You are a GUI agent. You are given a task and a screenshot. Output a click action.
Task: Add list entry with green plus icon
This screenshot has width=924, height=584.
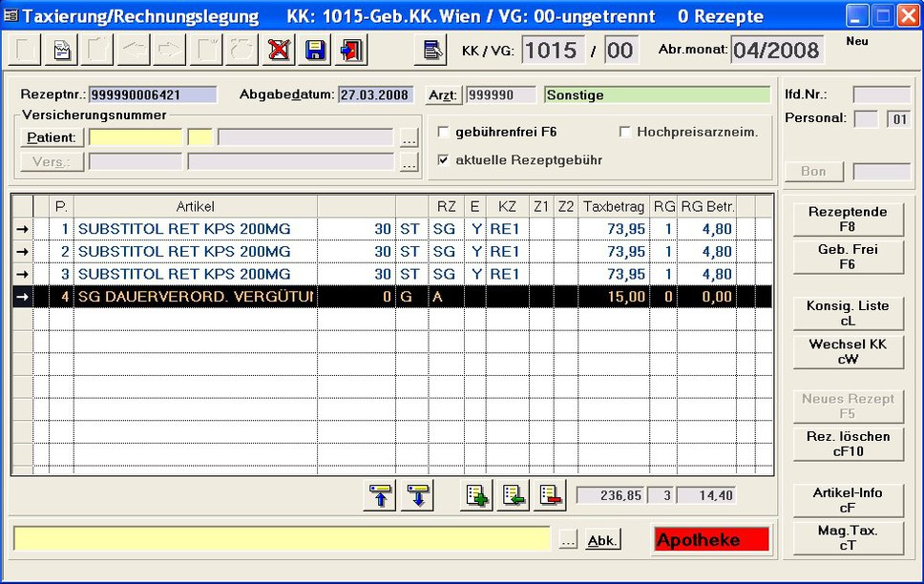pos(476,495)
